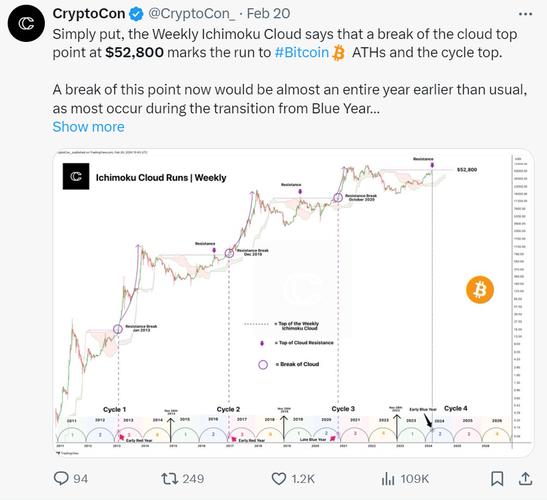547x500 pixels.
Task: Click the Cycle 1 label on chart
Action: click(x=114, y=409)
